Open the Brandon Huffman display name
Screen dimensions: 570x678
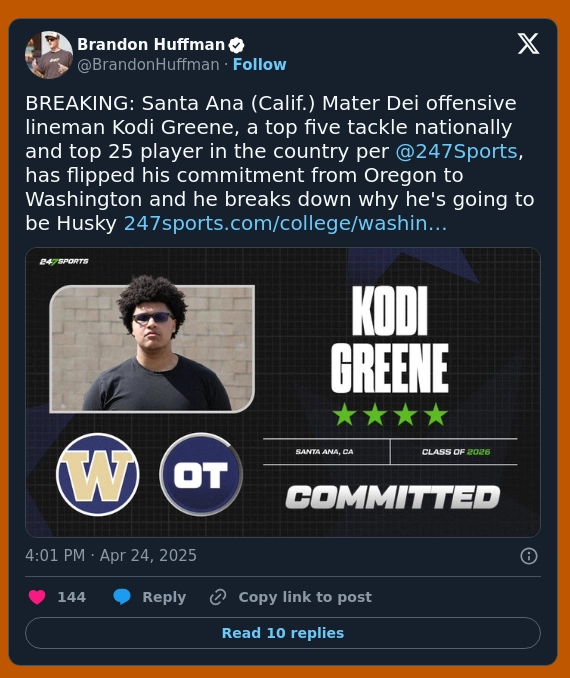point(151,45)
